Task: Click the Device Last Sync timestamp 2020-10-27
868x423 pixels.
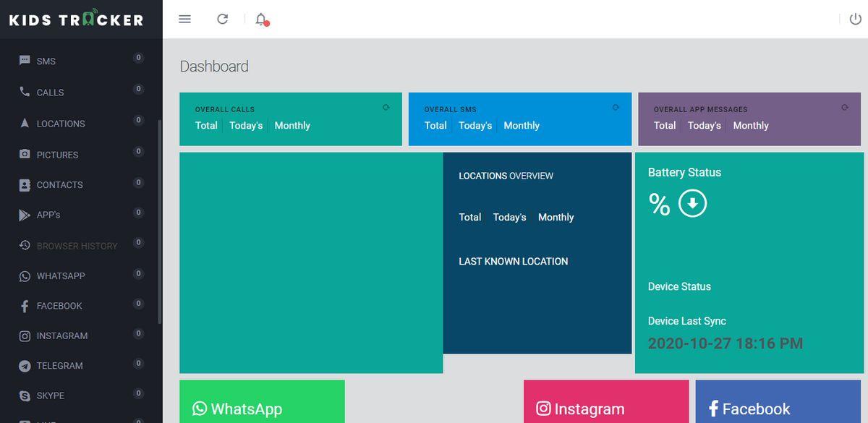Action: (x=726, y=343)
